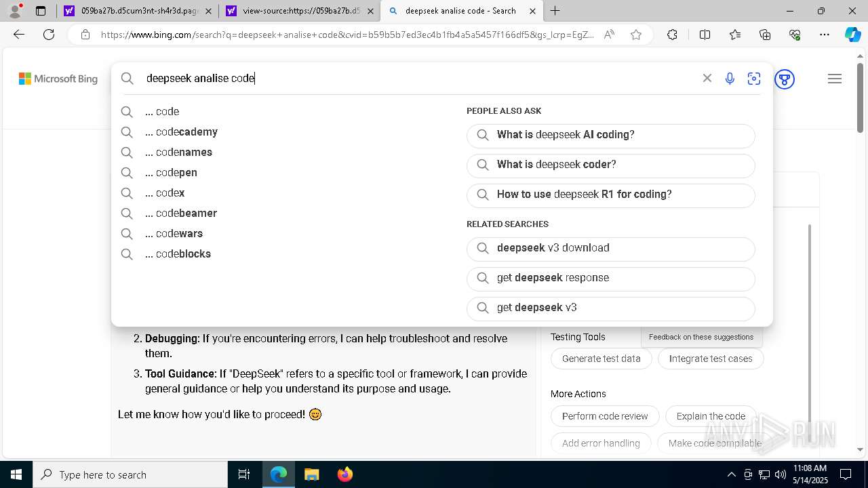
Task: Open Favorites list icon
Action: (735, 35)
